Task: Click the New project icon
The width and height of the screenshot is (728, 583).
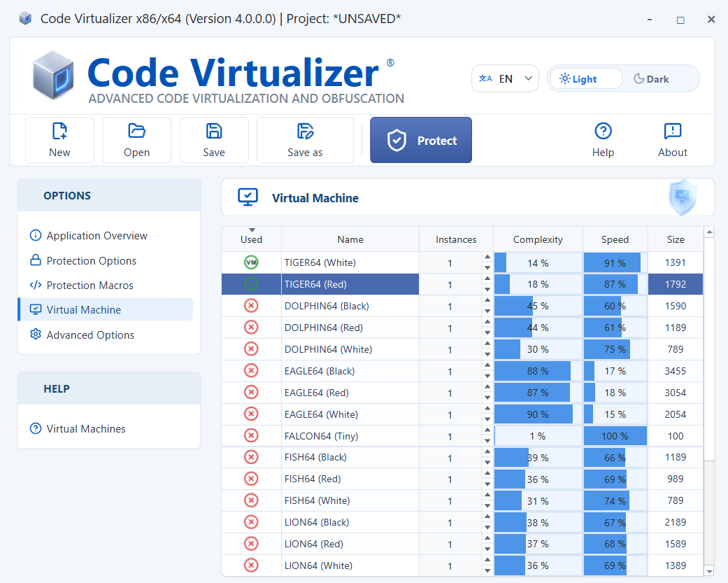Action: [x=59, y=140]
